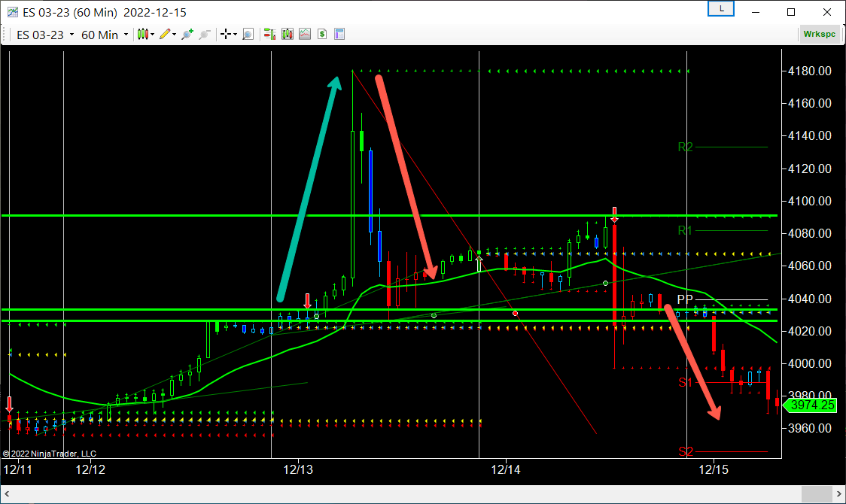Open the ES 03-23 instrument selector
Image resolution: width=846 pixels, height=504 pixels.
click(x=45, y=35)
